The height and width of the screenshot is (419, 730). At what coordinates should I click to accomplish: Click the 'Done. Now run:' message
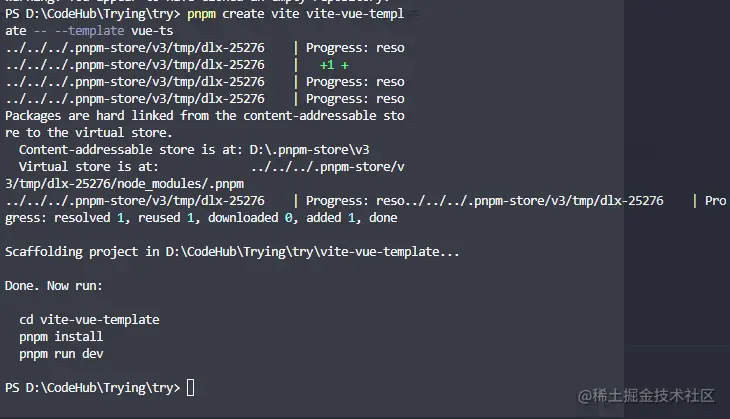[54, 285]
